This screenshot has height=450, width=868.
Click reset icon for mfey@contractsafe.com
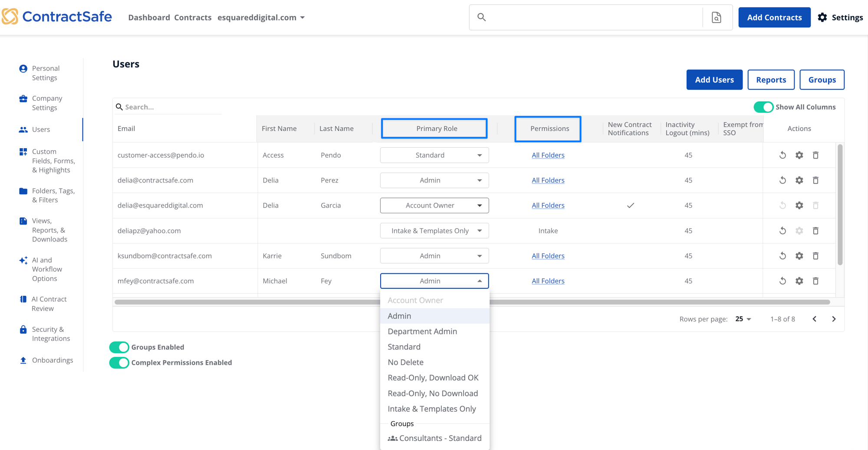[x=783, y=281]
